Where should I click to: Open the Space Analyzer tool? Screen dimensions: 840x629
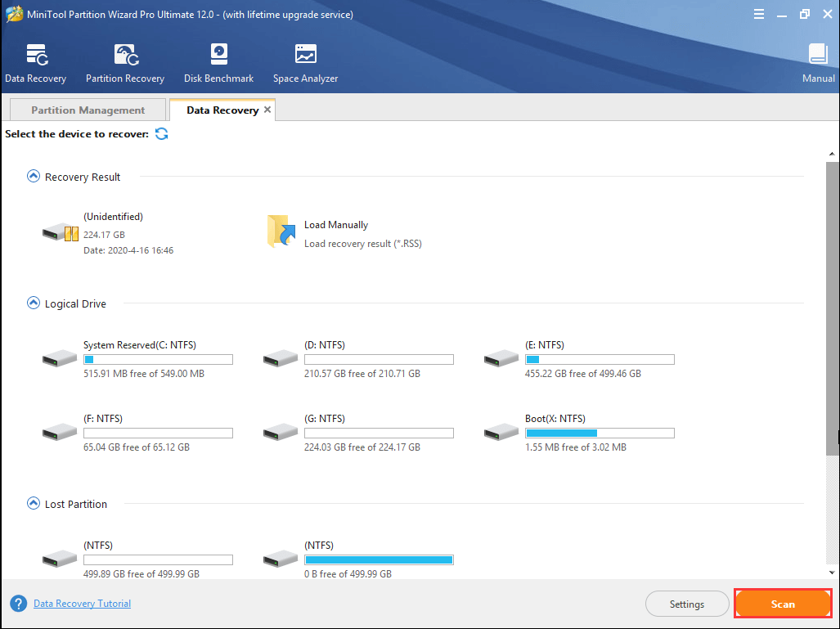click(x=305, y=63)
